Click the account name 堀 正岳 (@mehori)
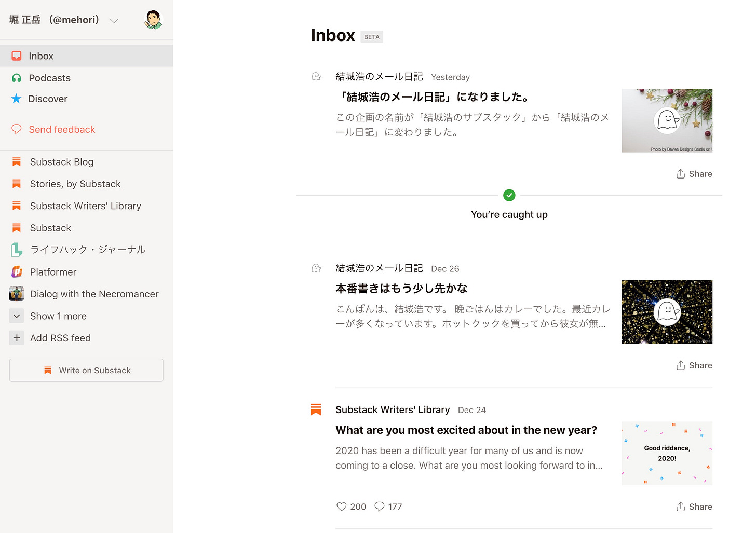This screenshot has height=533, width=756. [54, 20]
